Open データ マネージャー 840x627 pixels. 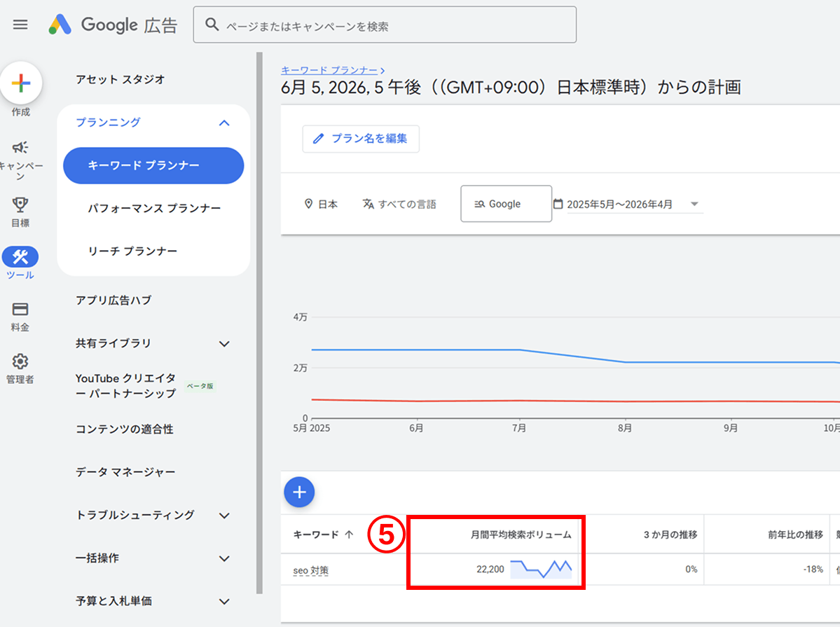pos(125,472)
